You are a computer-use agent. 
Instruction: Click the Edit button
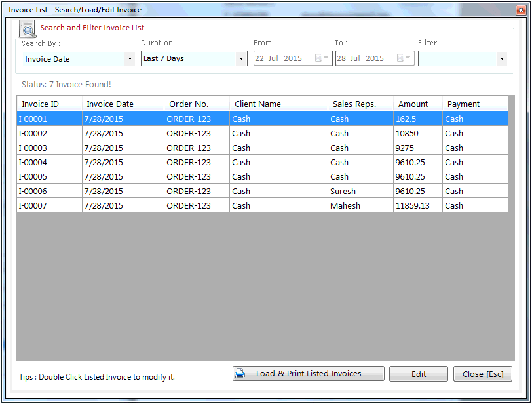(418, 373)
